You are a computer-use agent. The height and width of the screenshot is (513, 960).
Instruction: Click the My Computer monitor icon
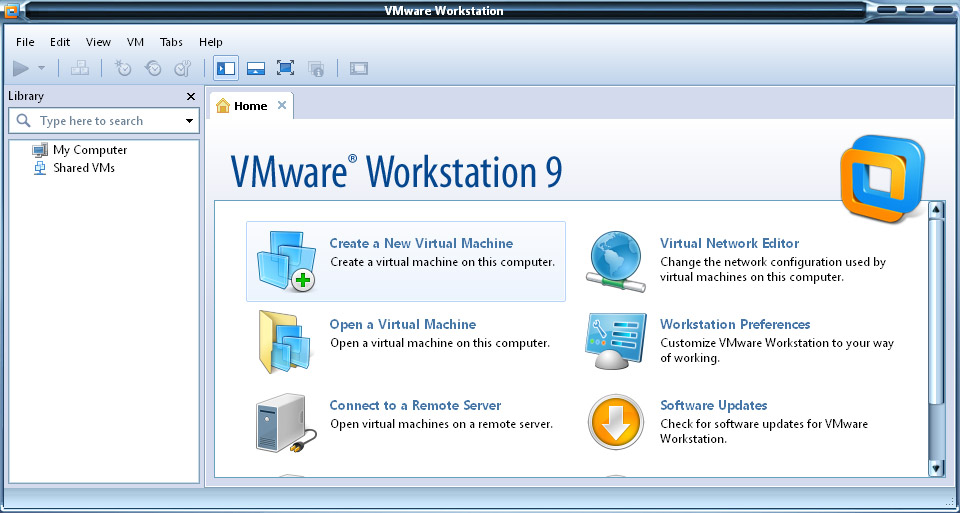click(40, 150)
